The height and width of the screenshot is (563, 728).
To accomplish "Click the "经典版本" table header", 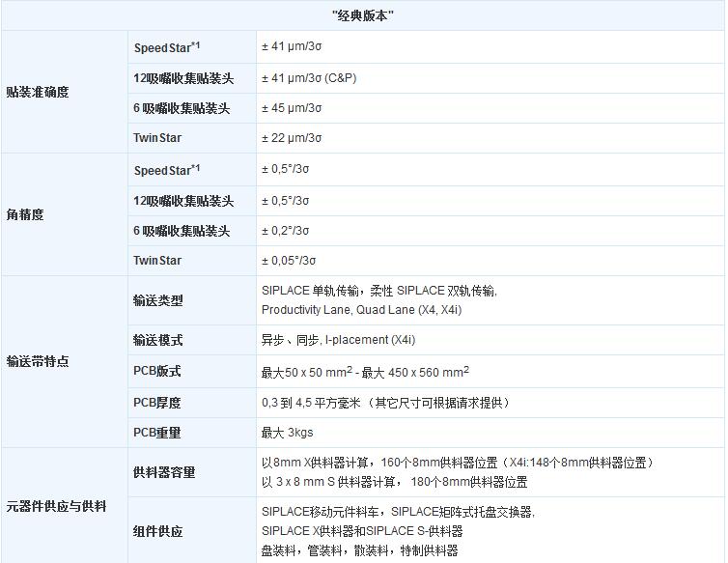I will [x=362, y=15].
